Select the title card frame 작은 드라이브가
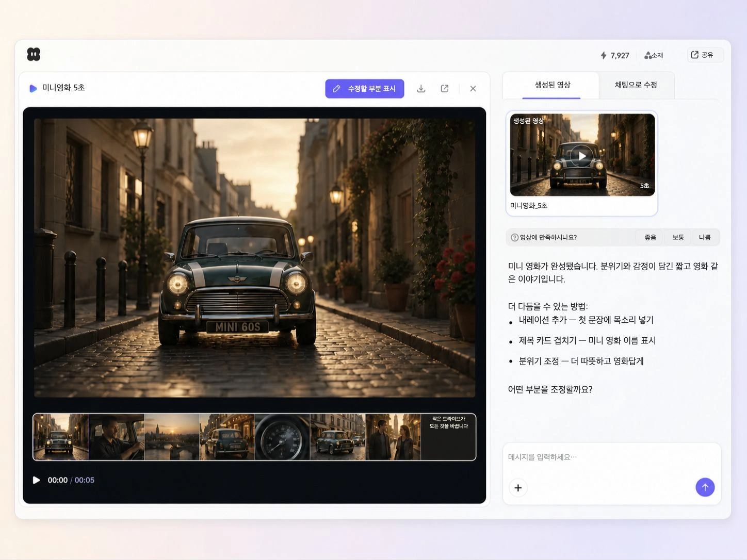This screenshot has height=560, width=747. click(x=448, y=437)
